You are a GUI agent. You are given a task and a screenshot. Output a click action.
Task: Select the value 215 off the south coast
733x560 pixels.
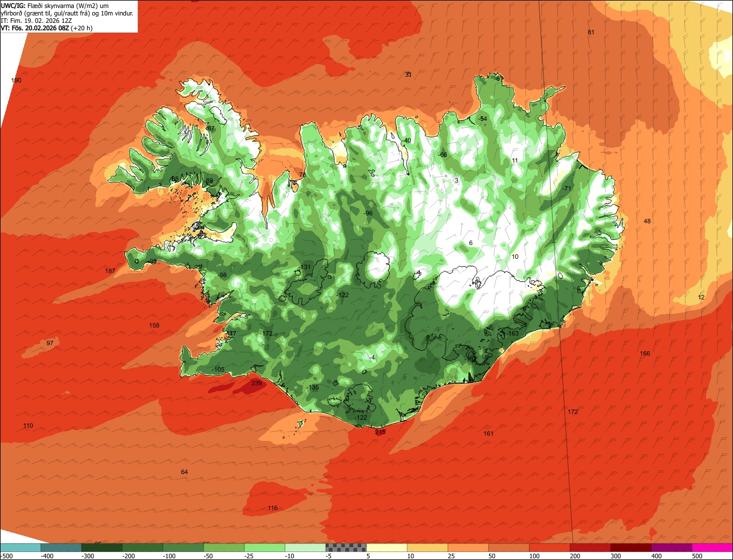pyautogui.click(x=380, y=432)
